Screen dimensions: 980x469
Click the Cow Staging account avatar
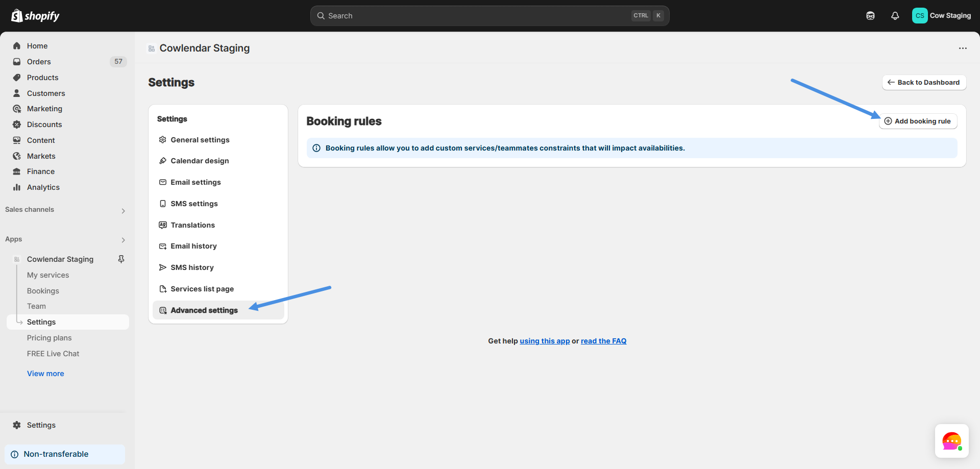coord(919,16)
